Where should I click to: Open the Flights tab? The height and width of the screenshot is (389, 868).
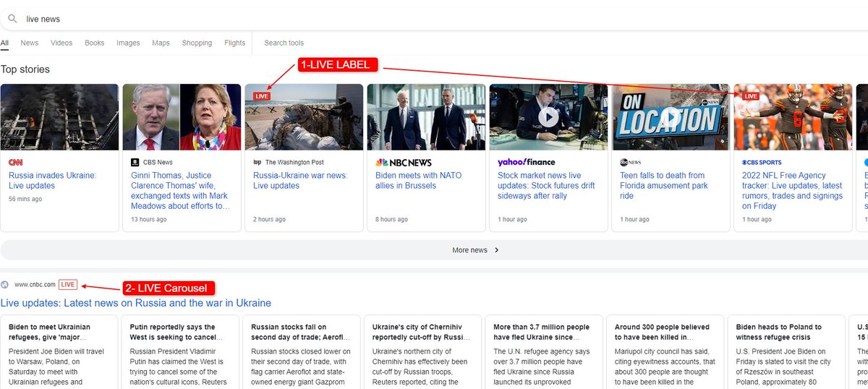pyautogui.click(x=235, y=43)
